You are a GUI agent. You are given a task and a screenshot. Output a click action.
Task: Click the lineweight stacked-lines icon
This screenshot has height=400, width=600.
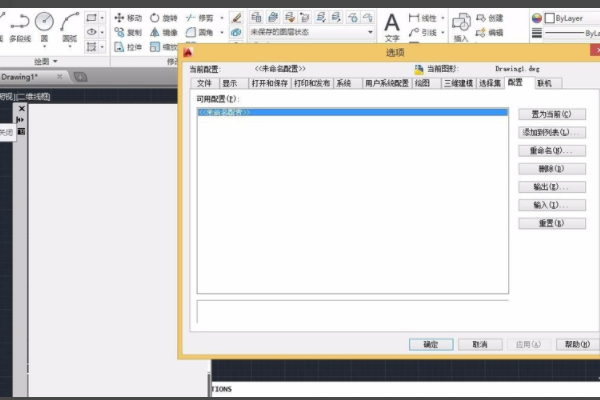point(537,33)
